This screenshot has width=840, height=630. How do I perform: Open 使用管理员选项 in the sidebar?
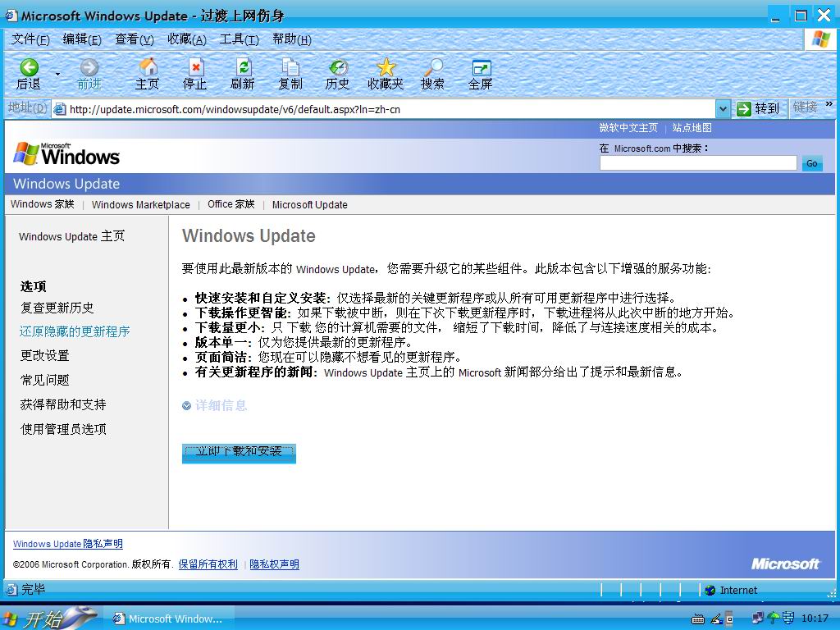tap(63, 429)
